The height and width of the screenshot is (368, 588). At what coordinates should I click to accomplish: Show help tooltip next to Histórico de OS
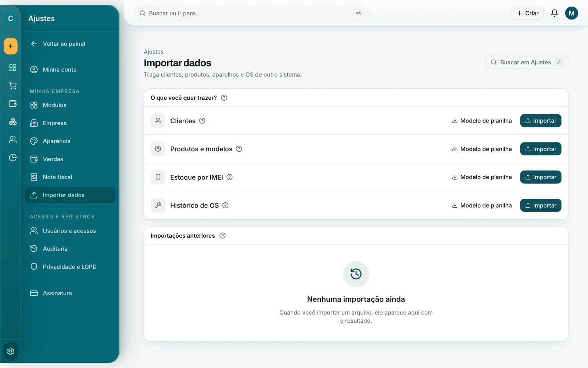pyautogui.click(x=226, y=205)
